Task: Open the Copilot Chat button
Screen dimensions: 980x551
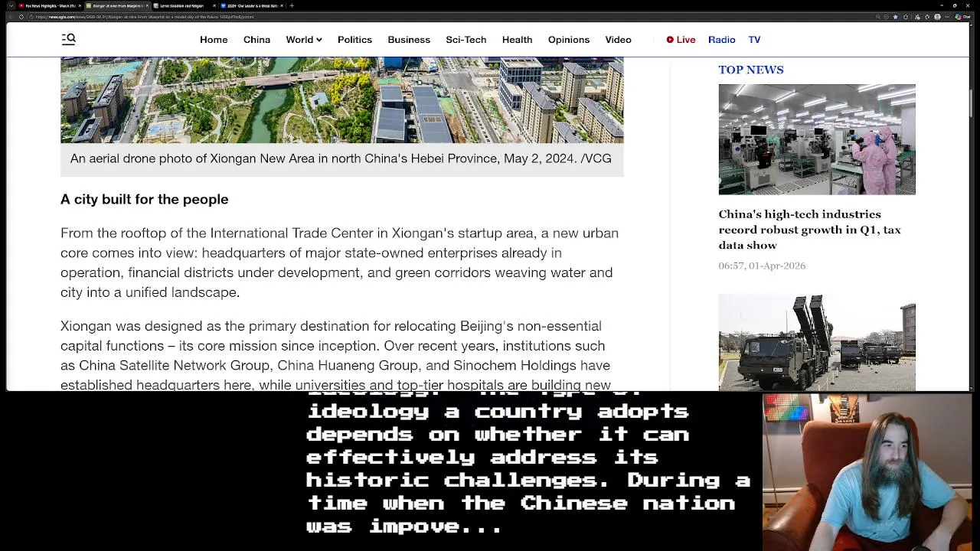Action: coord(962,17)
